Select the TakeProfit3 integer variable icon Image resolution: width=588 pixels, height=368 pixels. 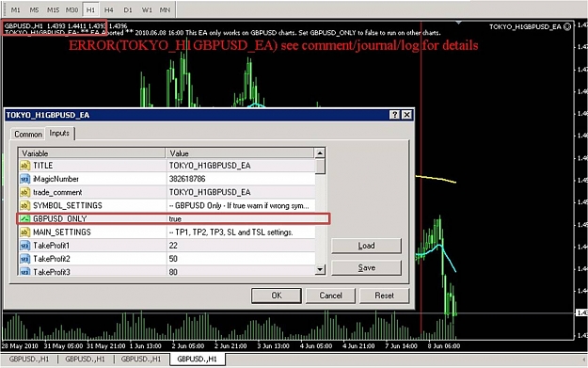click(24, 272)
